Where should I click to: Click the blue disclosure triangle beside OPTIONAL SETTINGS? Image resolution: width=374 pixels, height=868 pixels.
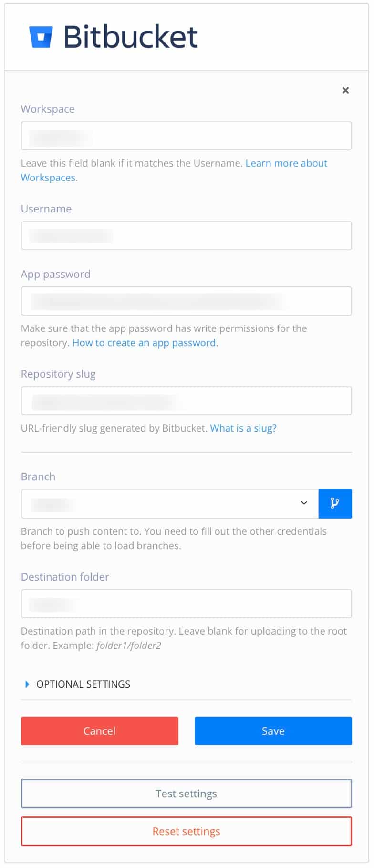click(x=27, y=684)
